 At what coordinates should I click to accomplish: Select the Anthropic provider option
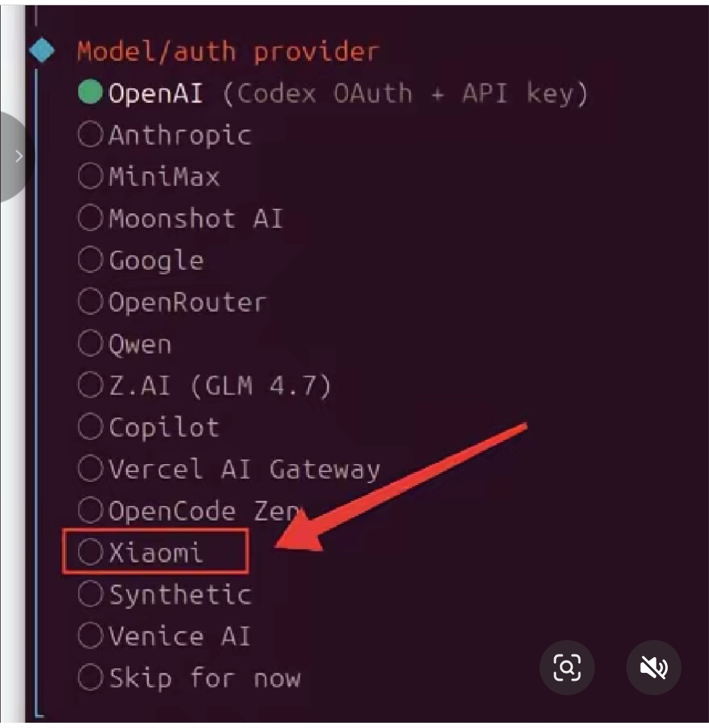click(x=91, y=135)
